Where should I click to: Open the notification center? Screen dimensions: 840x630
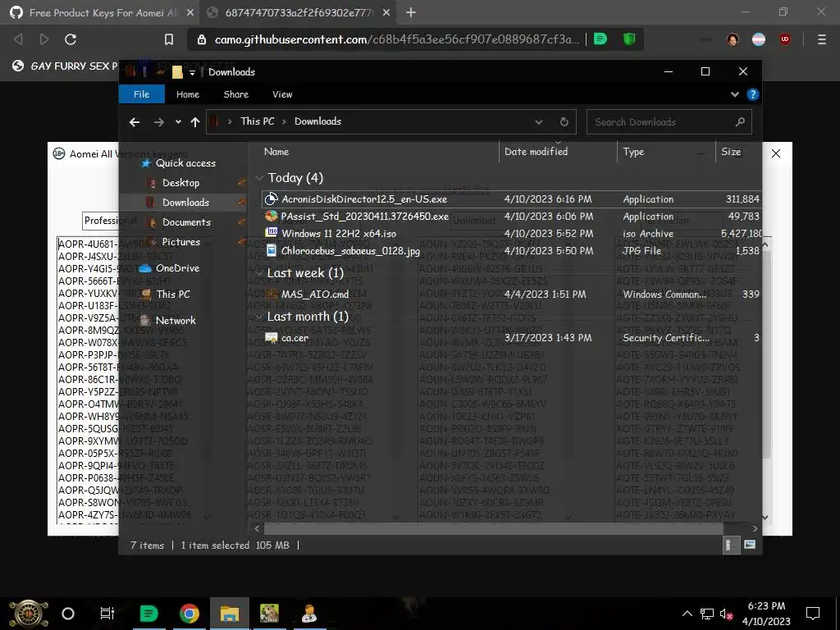[813, 614]
